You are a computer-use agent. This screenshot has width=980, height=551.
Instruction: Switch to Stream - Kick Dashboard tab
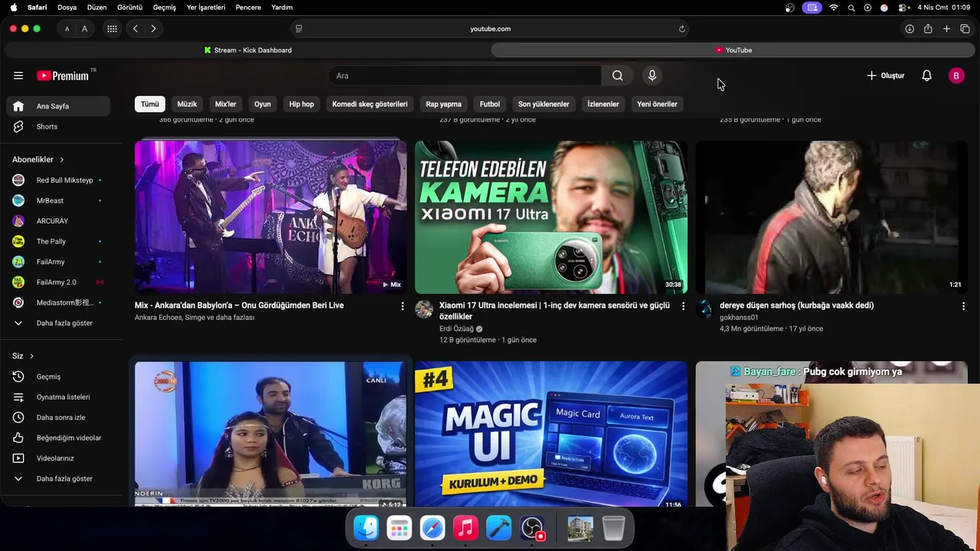point(247,51)
